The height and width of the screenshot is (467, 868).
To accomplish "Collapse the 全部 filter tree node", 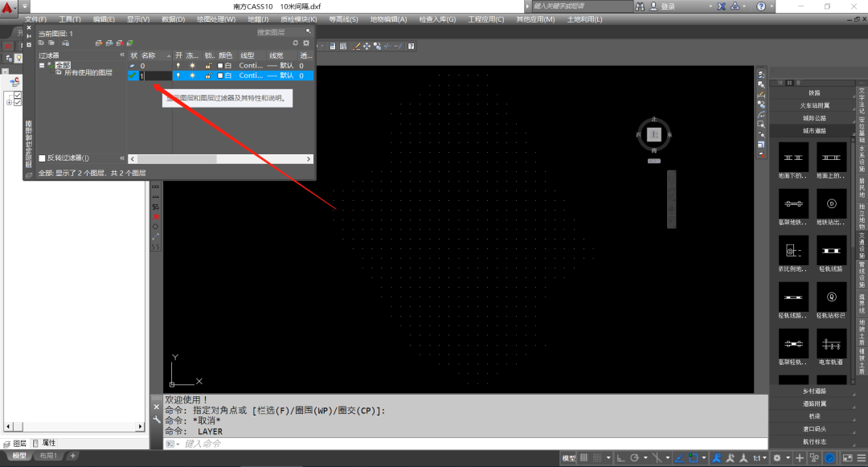I will [x=42, y=65].
